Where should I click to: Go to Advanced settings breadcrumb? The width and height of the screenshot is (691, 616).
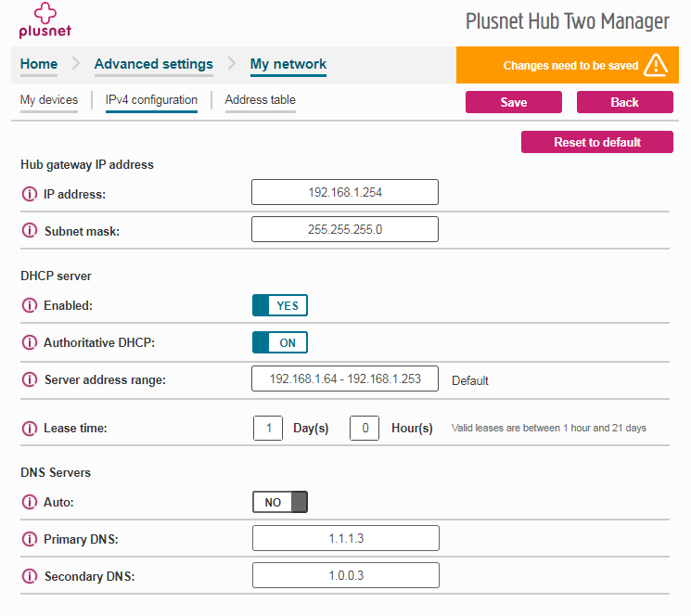pos(154,64)
